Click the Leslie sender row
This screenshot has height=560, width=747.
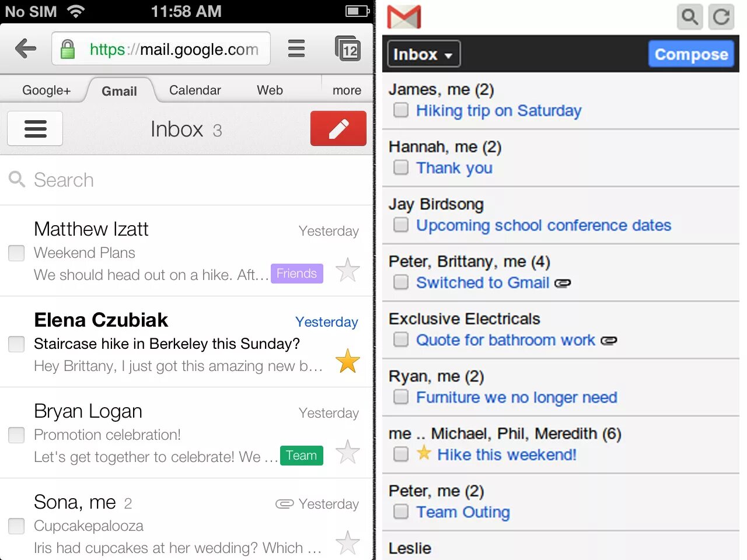coord(560,546)
